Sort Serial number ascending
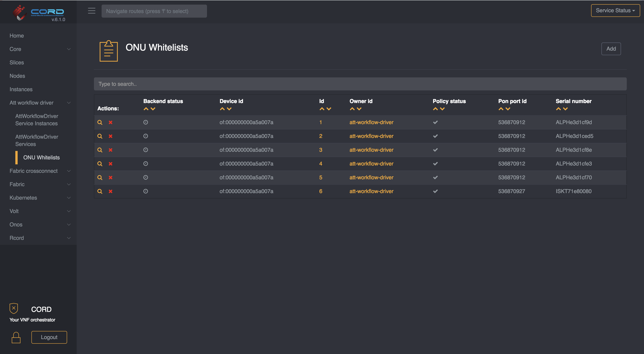644x354 pixels. pyautogui.click(x=559, y=109)
